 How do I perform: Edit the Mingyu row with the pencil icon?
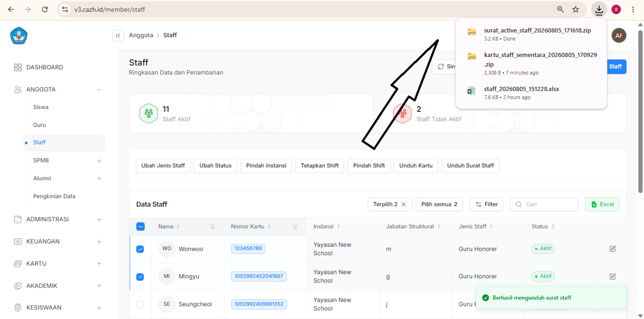[612, 277]
